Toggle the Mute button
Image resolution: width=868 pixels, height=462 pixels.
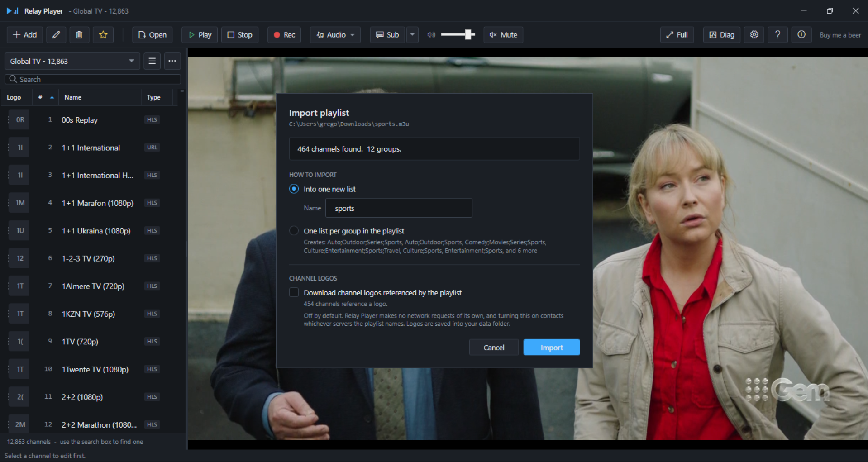[x=503, y=35]
